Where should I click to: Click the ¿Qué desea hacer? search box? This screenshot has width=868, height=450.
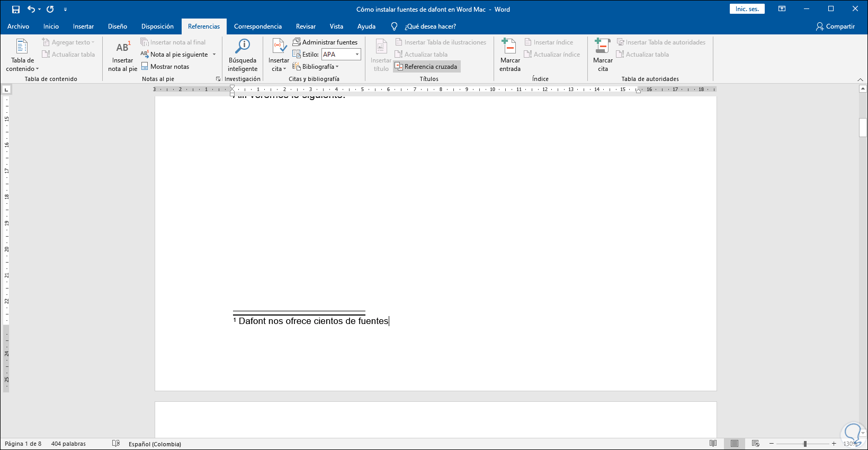[430, 26]
